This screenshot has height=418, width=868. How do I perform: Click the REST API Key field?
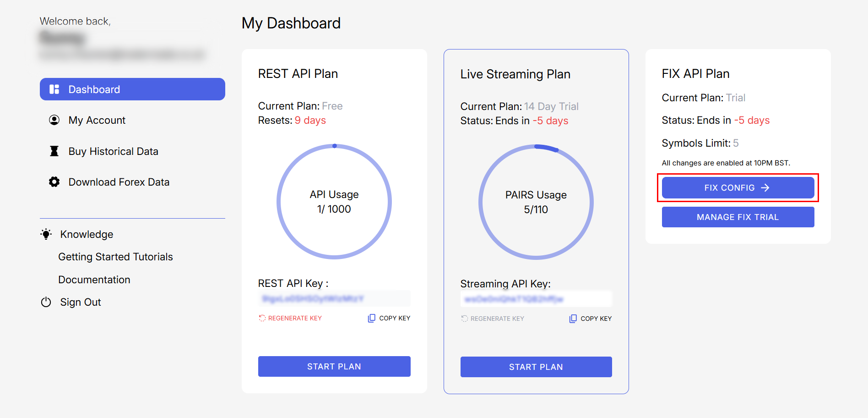[x=334, y=299]
